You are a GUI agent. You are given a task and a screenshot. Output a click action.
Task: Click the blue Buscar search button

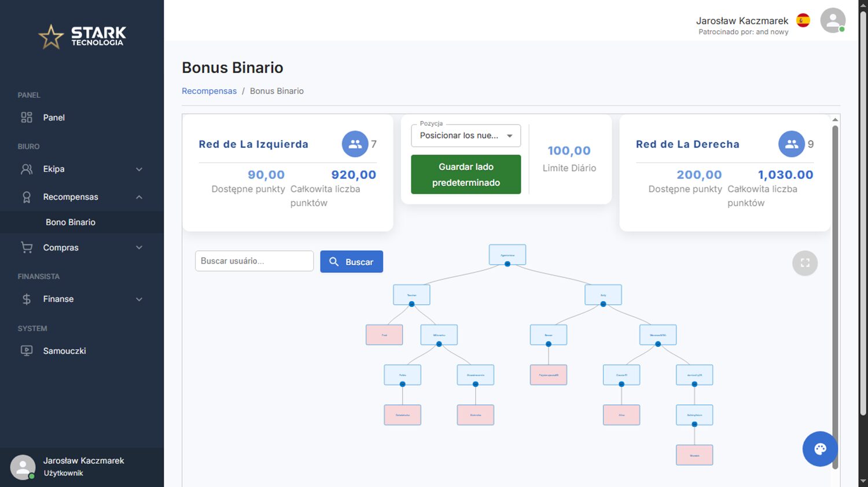351,262
